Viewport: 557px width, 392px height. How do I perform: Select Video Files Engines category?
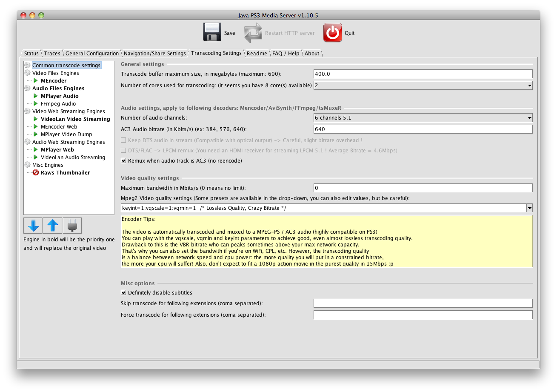pos(56,73)
